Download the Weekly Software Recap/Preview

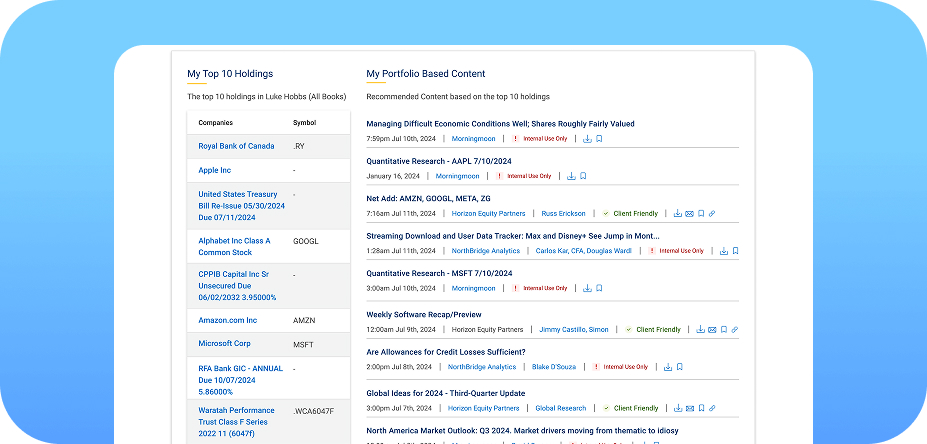point(701,330)
